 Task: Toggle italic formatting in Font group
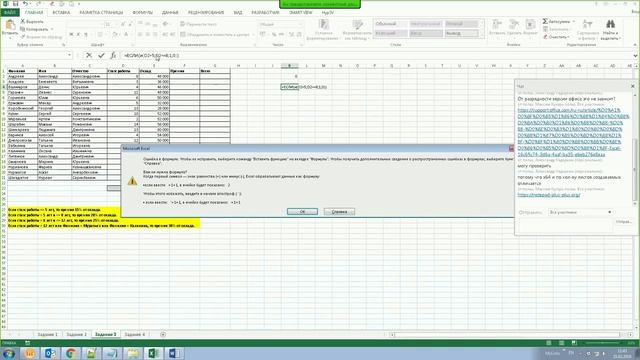pyautogui.click(x=78, y=35)
